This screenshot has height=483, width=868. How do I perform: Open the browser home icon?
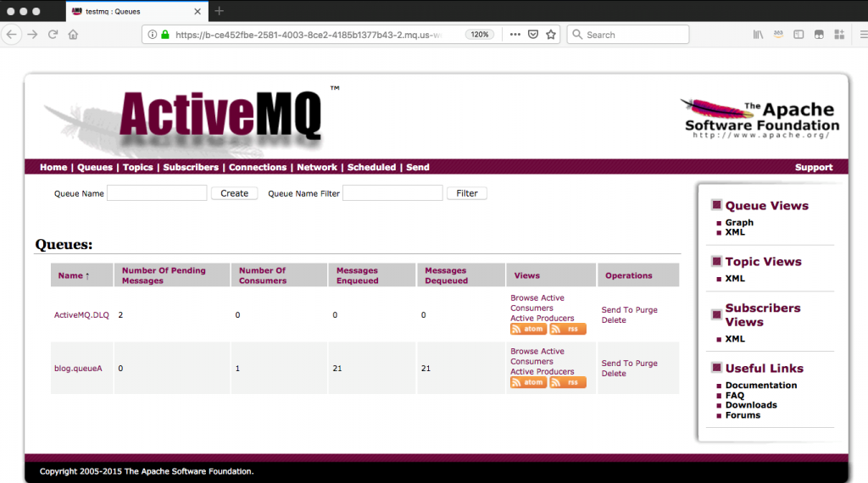(x=73, y=34)
